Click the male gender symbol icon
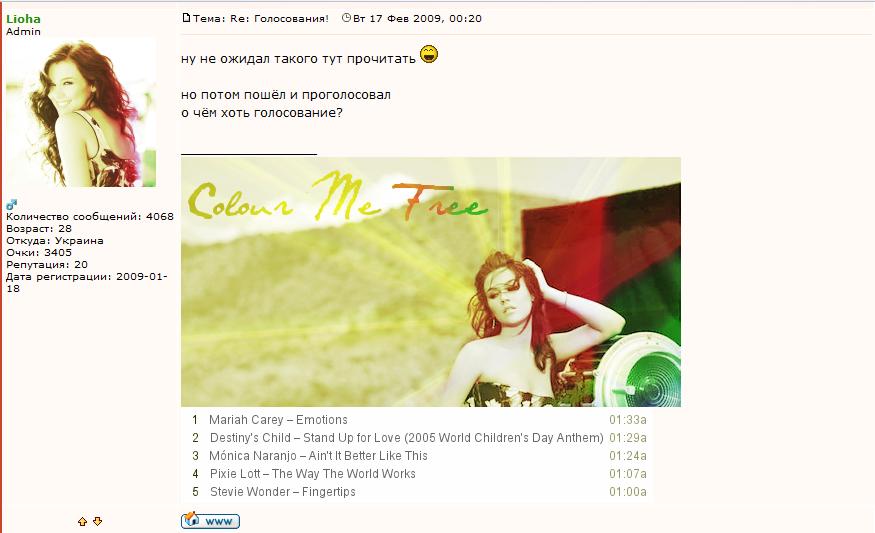This screenshot has height=533, width=875. (11, 204)
